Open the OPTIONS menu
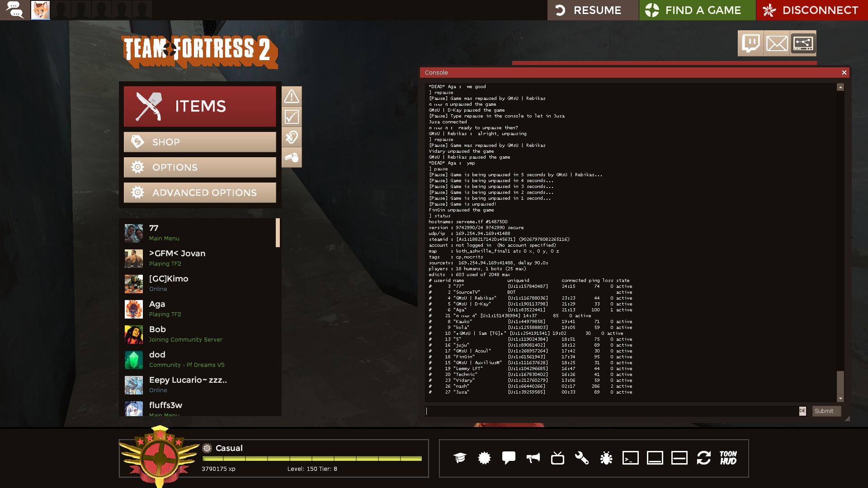Image resolution: width=868 pixels, height=488 pixels. tap(200, 167)
